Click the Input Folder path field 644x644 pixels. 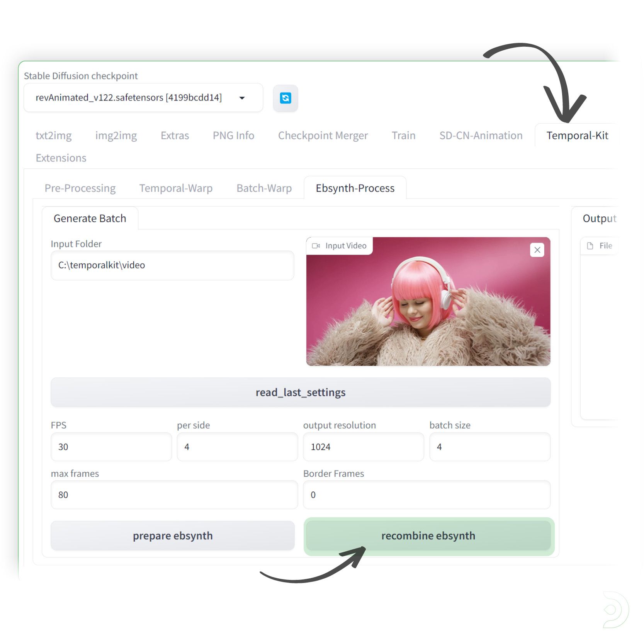[x=172, y=265]
